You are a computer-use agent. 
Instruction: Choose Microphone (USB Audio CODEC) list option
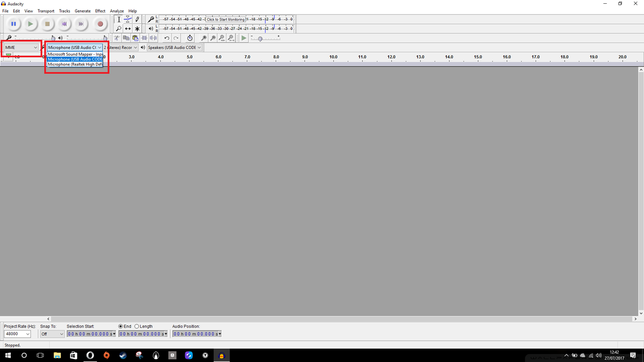[x=75, y=59]
